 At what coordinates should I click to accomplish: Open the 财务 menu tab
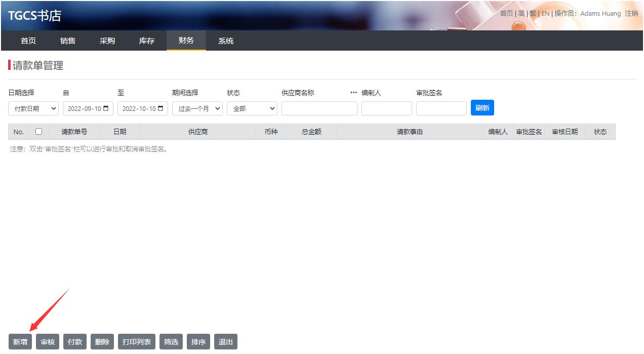pyautogui.click(x=186, y=41)
